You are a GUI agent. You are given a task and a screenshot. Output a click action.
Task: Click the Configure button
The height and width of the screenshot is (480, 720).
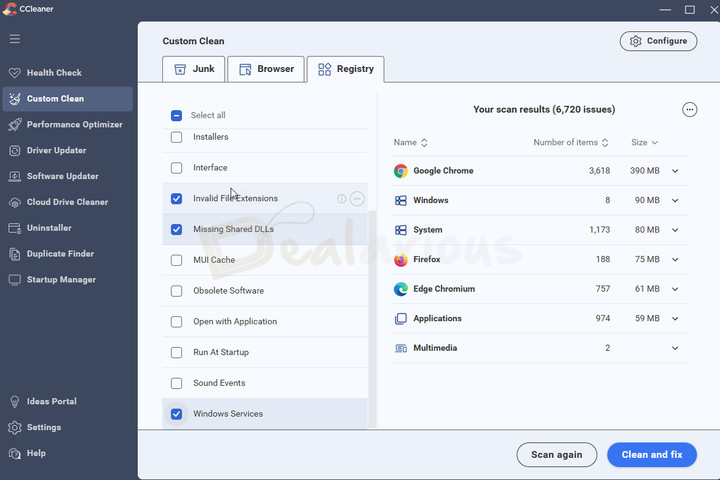point(658,41)
